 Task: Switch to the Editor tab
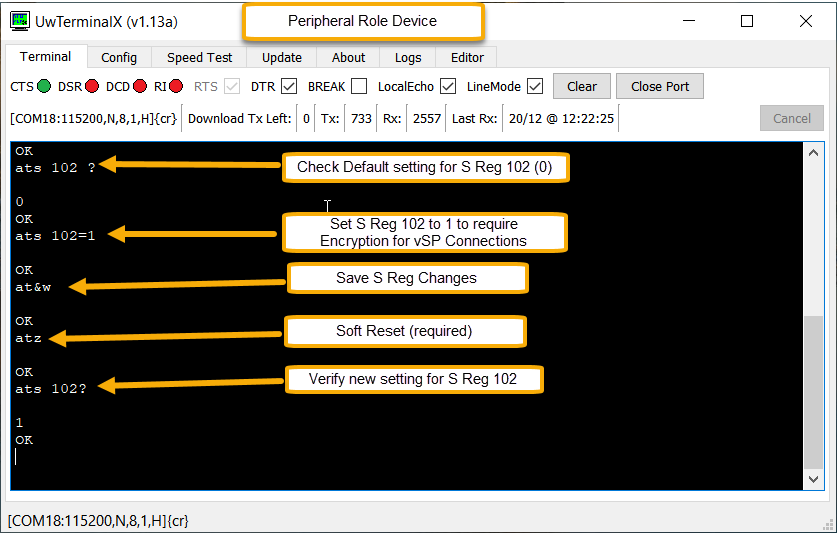[x=467, y=58]
